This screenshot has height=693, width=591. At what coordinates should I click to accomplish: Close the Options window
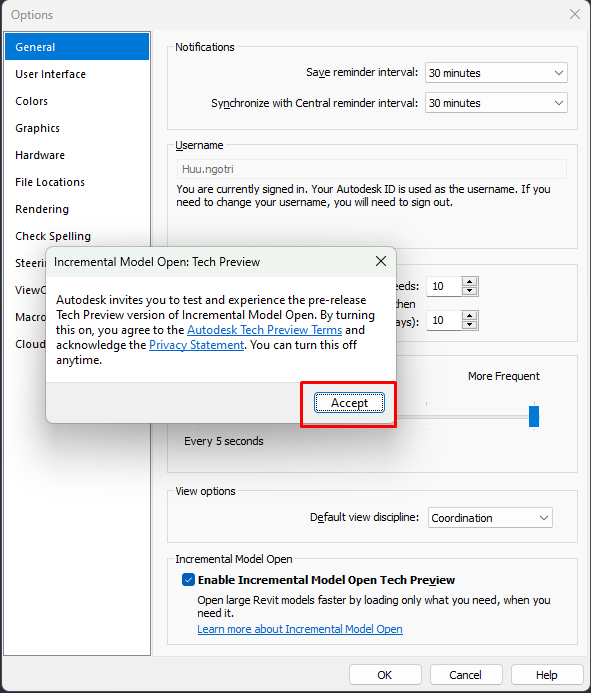pyautogui.click(x=575, y=14)
